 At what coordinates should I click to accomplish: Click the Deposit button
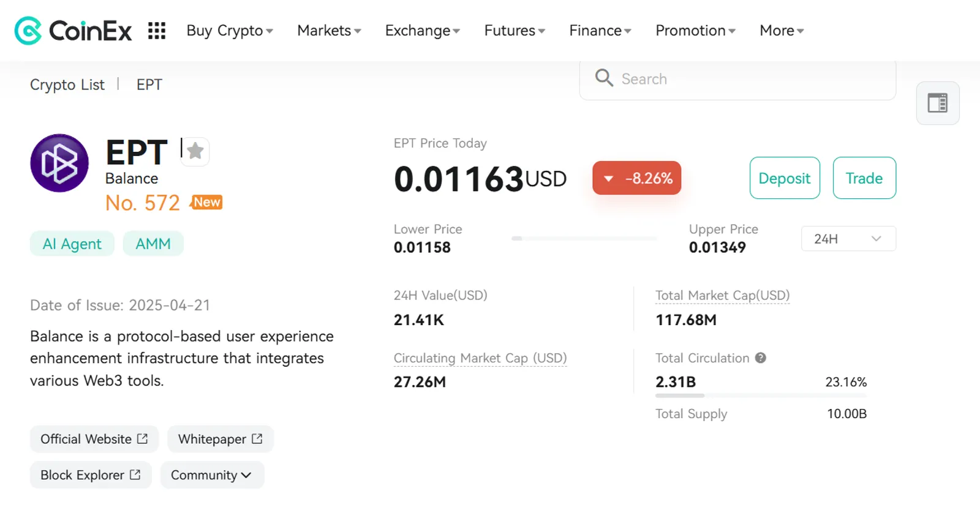click(785, 178)
